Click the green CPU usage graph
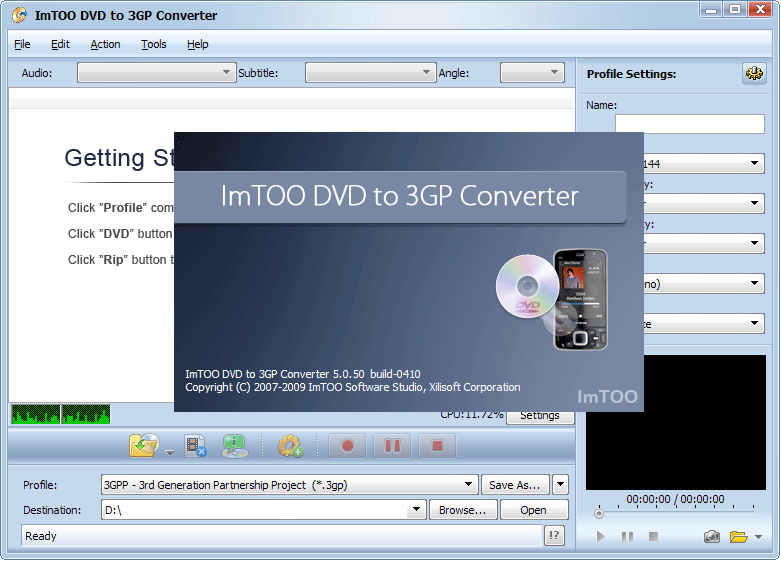This screenshot has height=561, width=781. [x=61, y=415]
